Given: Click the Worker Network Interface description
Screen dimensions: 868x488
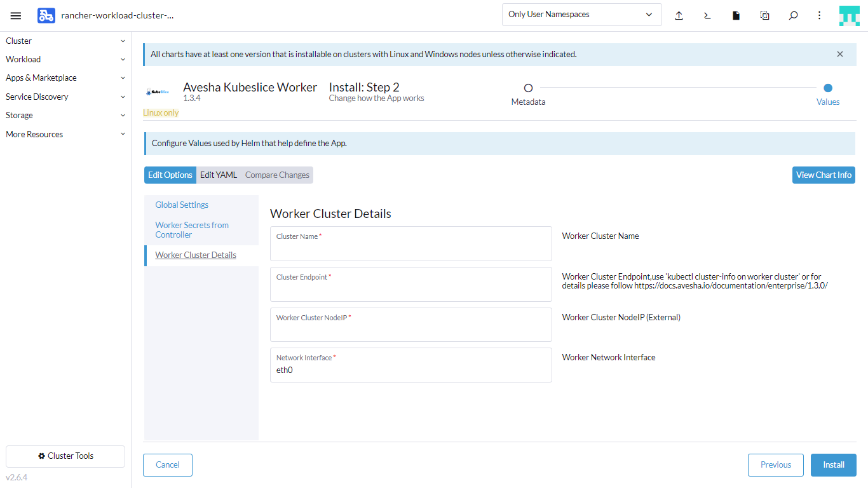Looking at the screenshot, I should (609, 358).
